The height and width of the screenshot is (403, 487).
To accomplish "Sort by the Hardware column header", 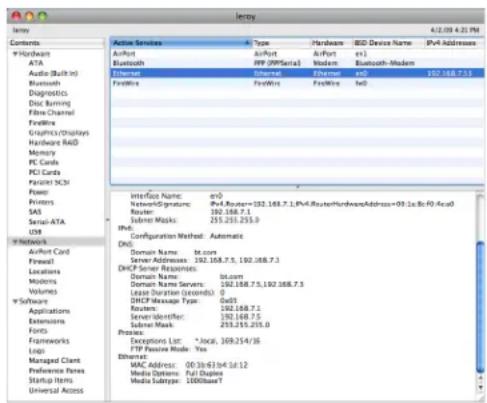I will pyautogui.click(x=331, y=43).
